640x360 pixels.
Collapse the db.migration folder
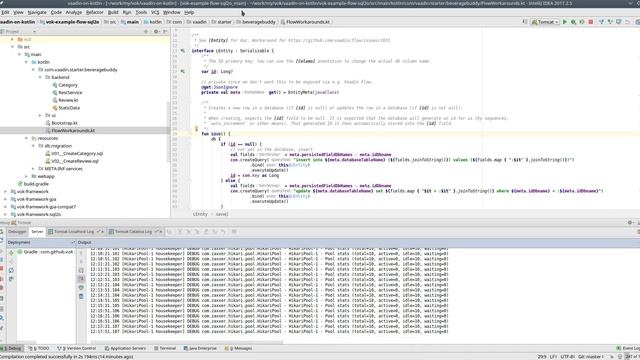33,146
